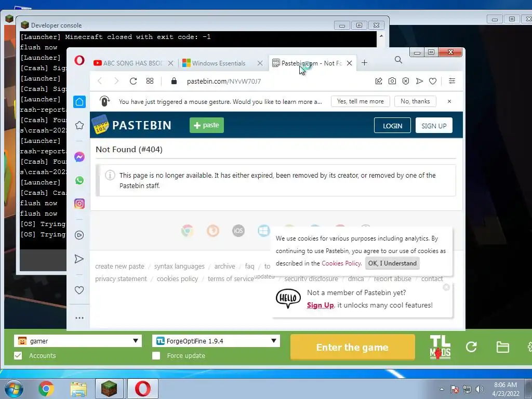
Task: Open Easy Setup menu icon
Action: tap(452, 81)
